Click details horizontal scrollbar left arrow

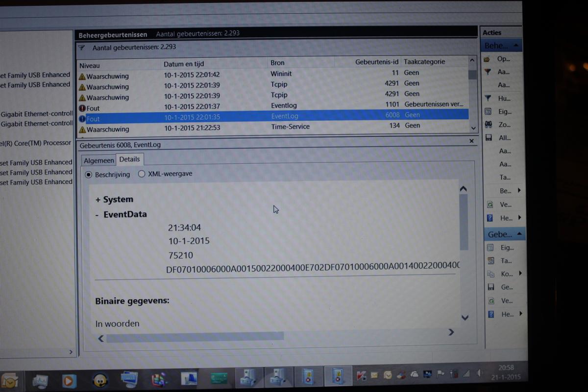point(101,338)
